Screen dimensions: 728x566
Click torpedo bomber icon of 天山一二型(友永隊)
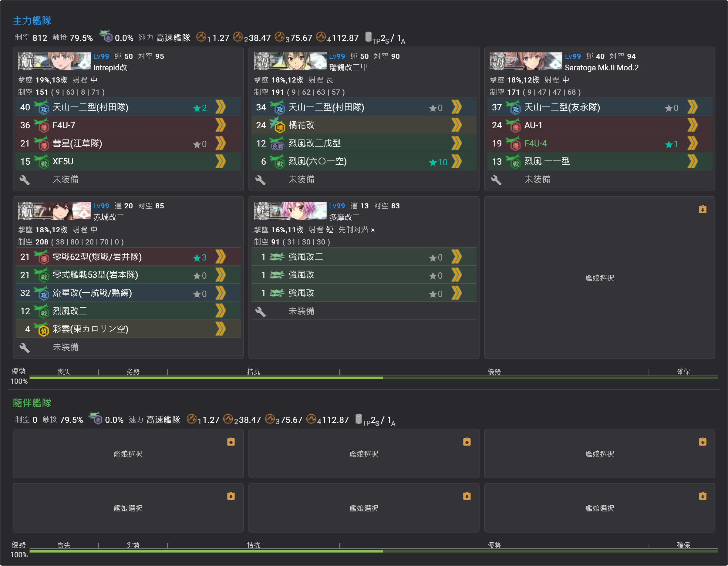click(x=513, y=107)
